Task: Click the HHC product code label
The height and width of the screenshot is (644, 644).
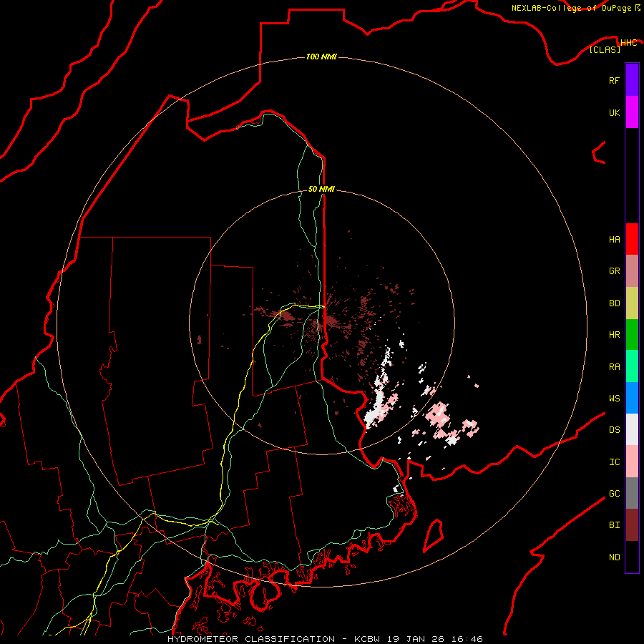Action: point(628,43)
